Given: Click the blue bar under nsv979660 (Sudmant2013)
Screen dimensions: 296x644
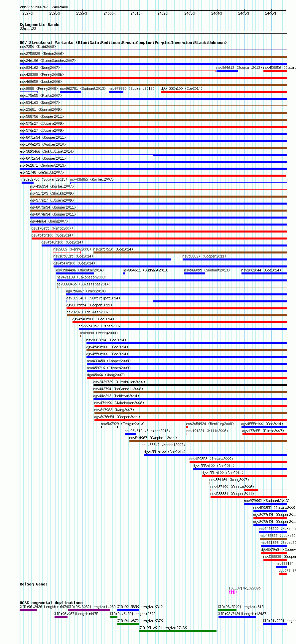Looking at the screenshot, I should click(x=116, y=92).
